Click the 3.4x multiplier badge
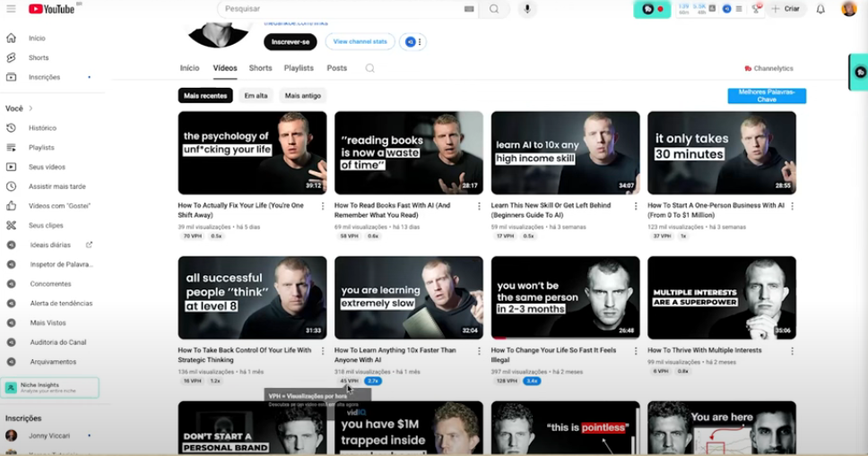868x456 pixels. [x=532, y=381]
